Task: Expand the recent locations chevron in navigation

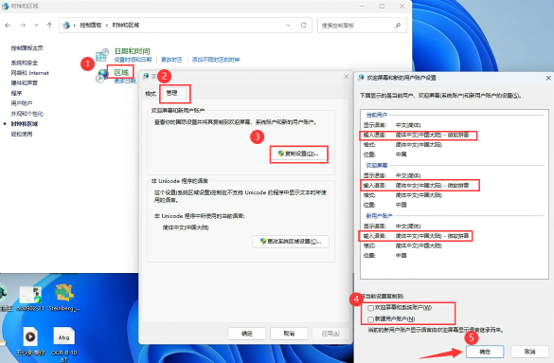Action: click(36, 25)
